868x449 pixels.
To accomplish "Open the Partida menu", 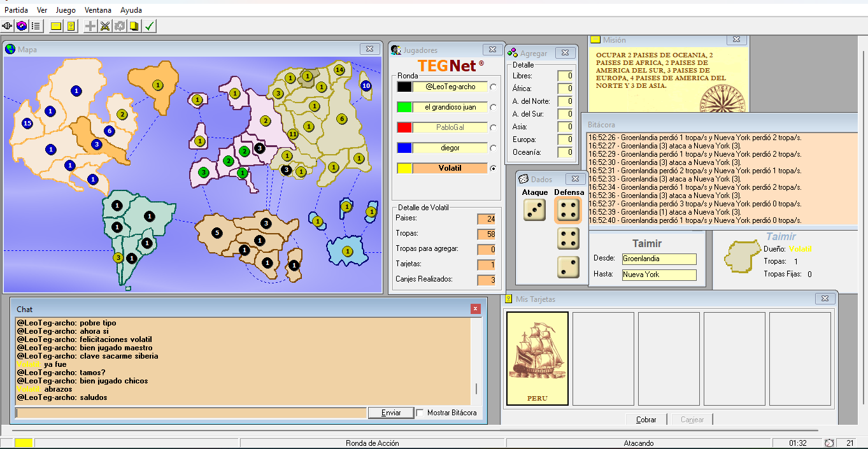I will pos(16,10).
